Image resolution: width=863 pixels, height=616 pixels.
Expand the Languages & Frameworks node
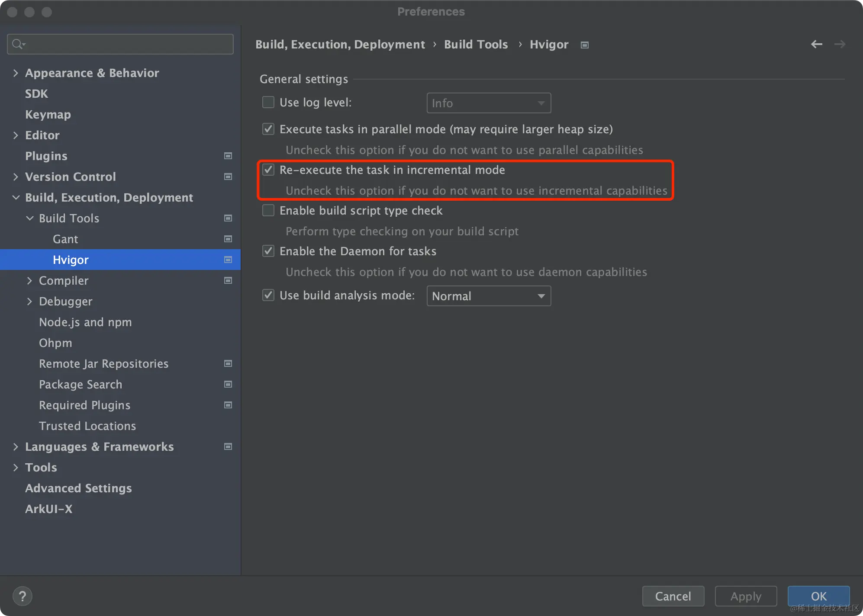(x=16, y=446)
